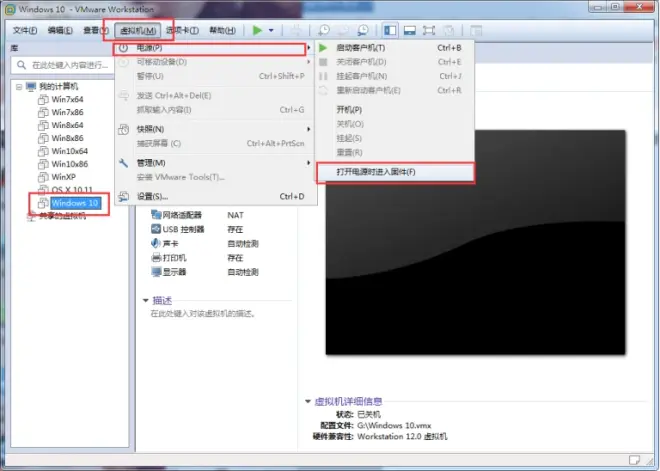660x471 pixels.
Task: Click the search field in library panel
Action: (x=63, y=65)
